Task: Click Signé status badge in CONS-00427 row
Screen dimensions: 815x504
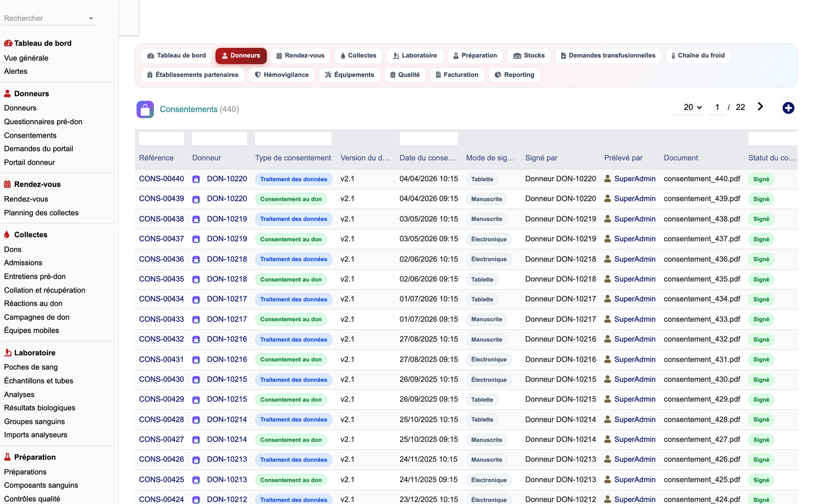Action: point(761,440)
